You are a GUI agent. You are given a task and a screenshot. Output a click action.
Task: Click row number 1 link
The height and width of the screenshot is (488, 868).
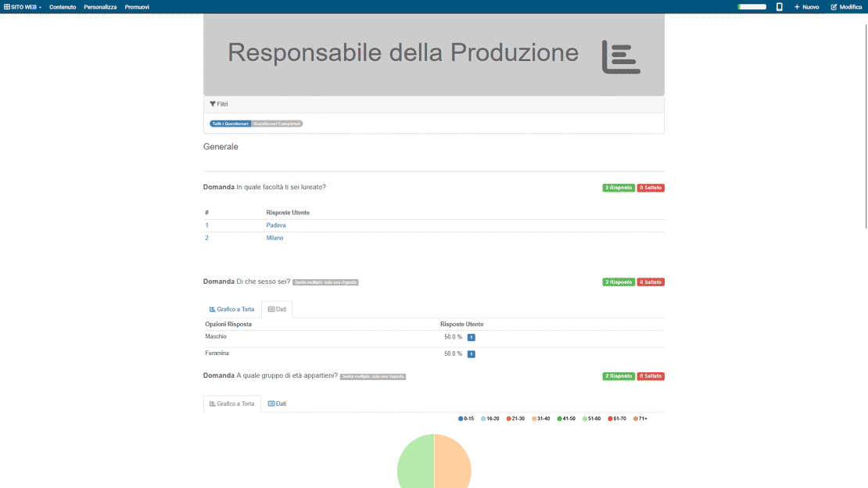207,225
